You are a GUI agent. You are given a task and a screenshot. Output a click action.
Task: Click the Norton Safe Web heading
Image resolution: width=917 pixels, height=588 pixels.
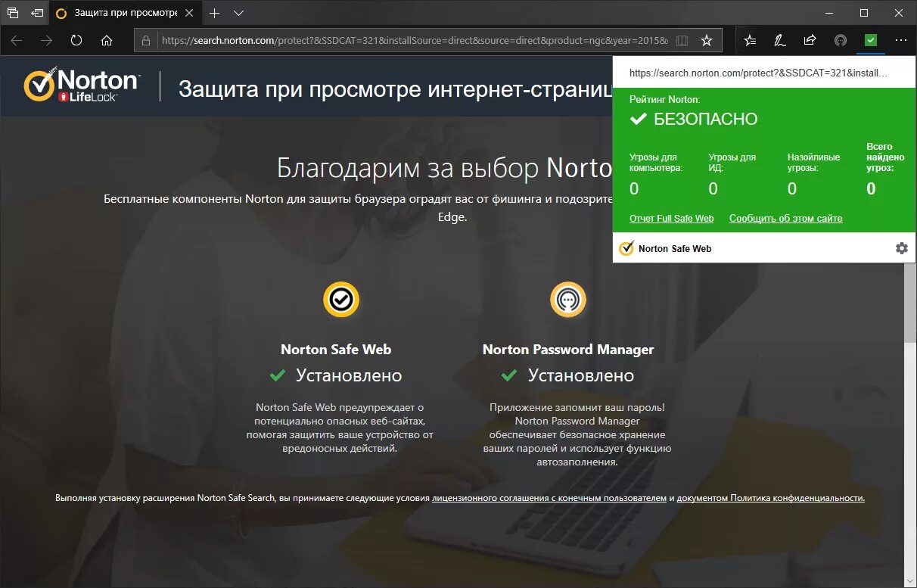coord(336,349)
